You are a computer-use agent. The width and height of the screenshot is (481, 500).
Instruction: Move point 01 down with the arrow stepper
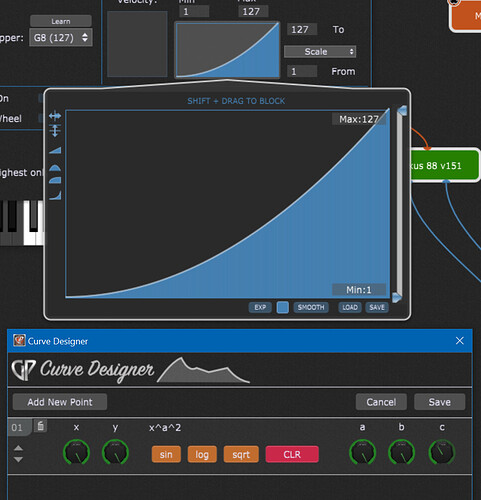tap(18, 459)
